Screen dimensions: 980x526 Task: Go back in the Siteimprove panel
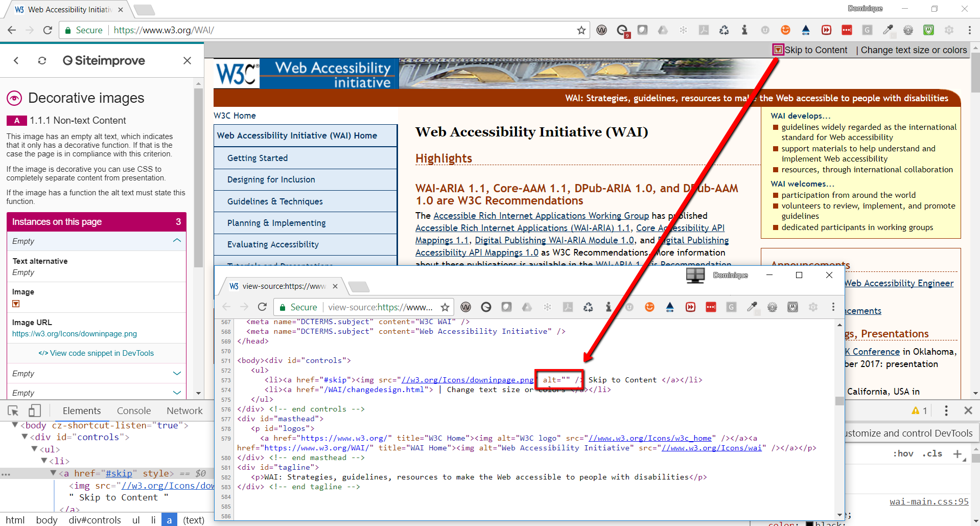point(16,60)
